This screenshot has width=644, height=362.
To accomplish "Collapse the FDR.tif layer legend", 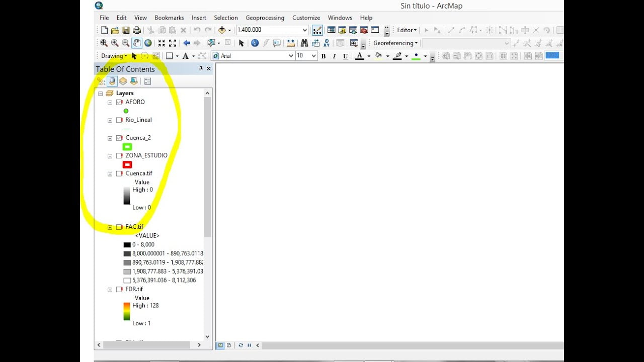I will point(110,290).
